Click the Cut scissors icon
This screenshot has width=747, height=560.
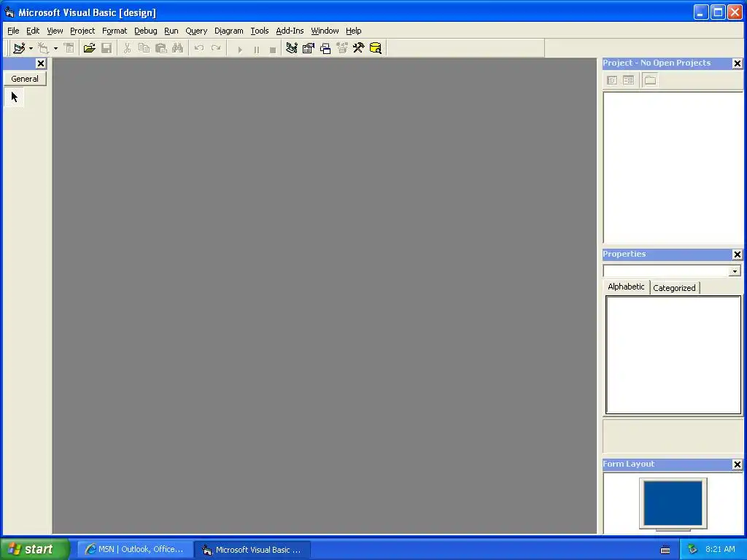(x=127, y=48)
